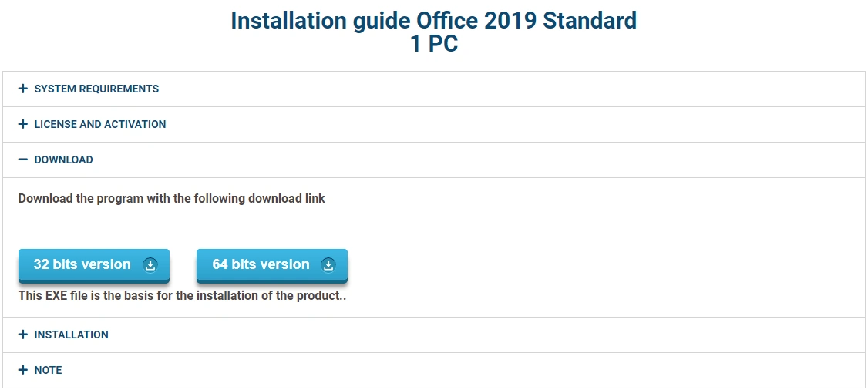
Task: Open the NOTE accordion heading
Action: (48, 370)
